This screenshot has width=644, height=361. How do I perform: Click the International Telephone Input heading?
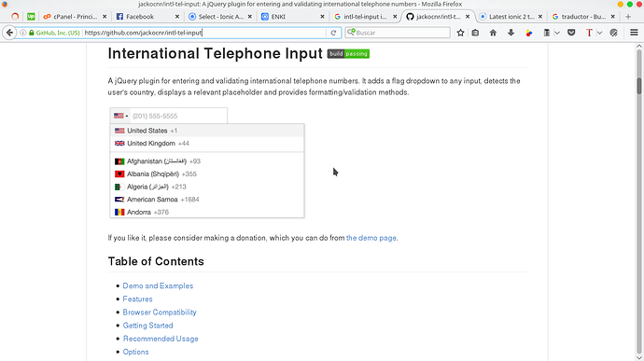(x=216, y=54)
